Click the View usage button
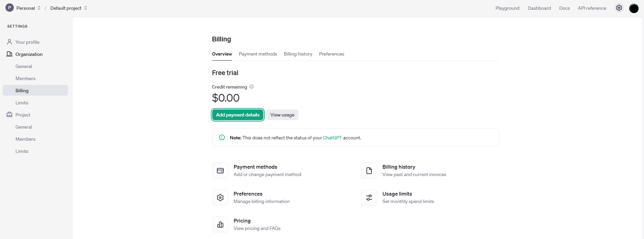 [x=282, y=115]
